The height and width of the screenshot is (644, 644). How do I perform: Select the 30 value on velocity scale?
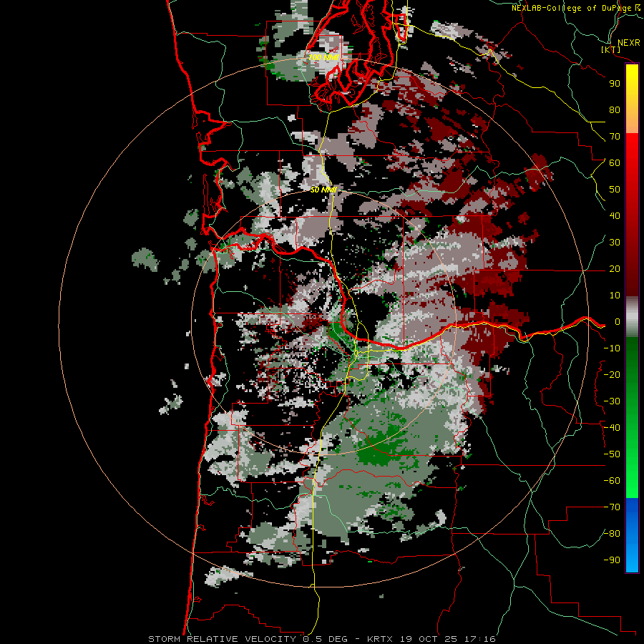[615, 243]
